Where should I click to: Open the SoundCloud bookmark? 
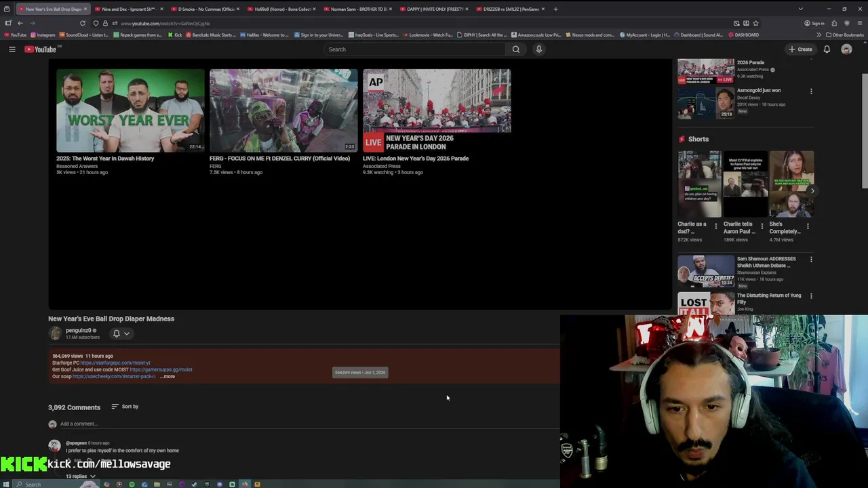85,35
